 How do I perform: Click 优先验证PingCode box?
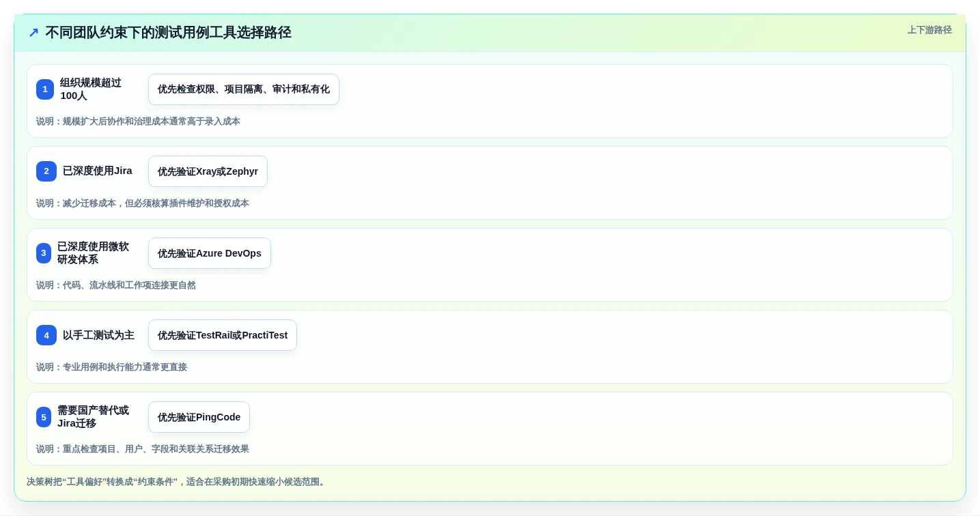pos(199,417)
